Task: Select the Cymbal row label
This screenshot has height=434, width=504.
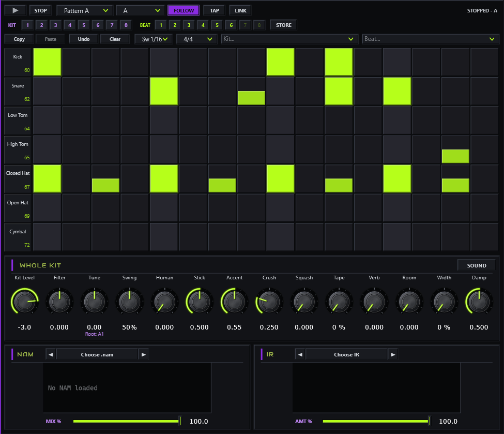Action: click(18, 237)
